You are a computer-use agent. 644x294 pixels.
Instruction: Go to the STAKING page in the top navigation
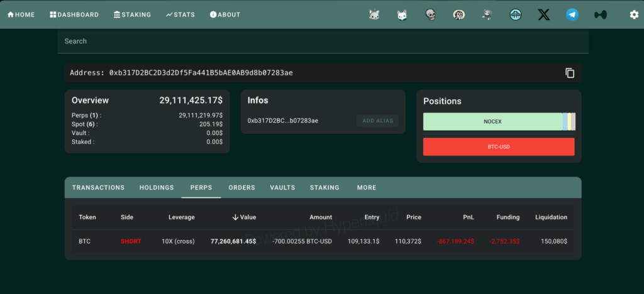(132, 14)
